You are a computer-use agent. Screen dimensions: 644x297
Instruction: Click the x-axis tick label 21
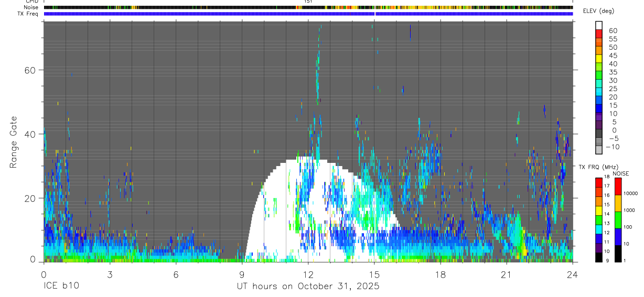click(x=507, y=274)
